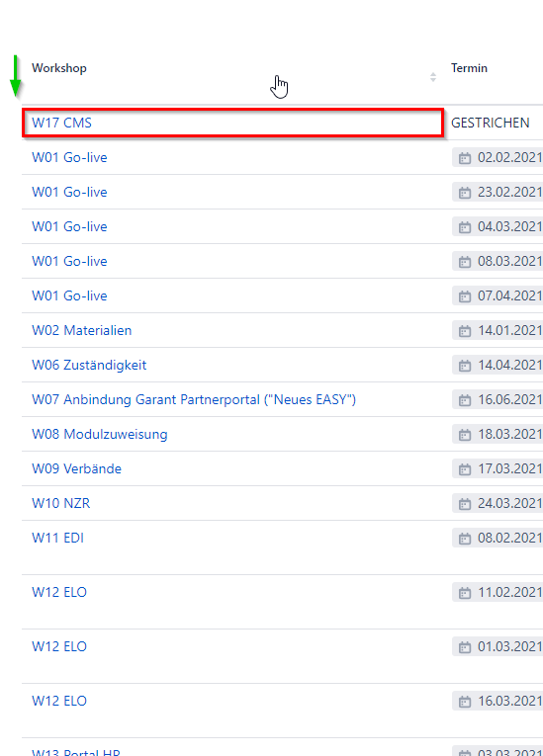Screen dimensions: 543x756
Task: Click the Termin column header
Action: point(469,68)
